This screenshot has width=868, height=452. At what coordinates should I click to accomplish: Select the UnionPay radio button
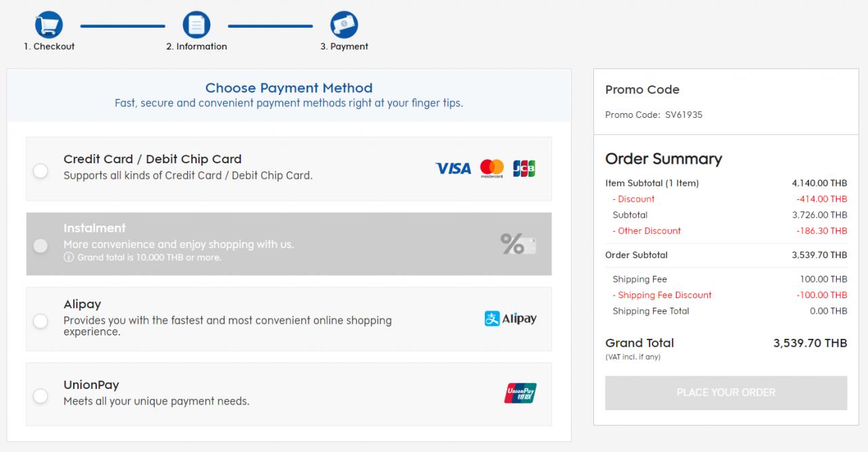click(41, 396)
